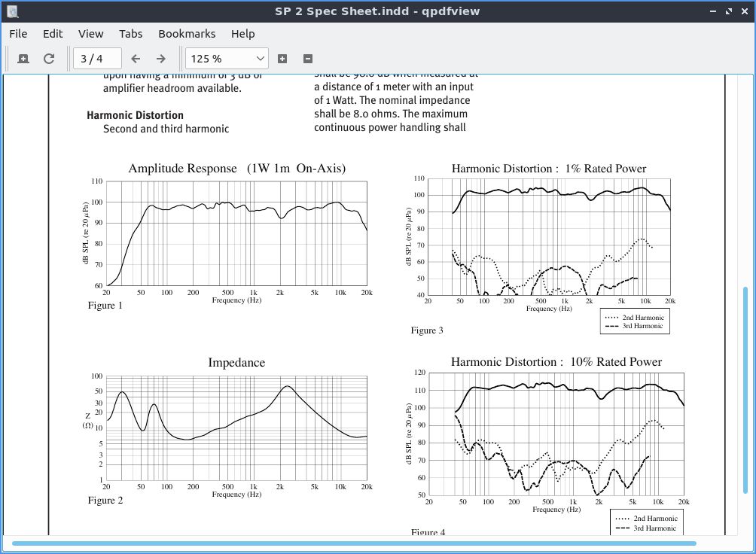This screenshot has height=554, width=756.
Task: Click 'of 1 Watt. The nominal impedance' line
Action: pyautogui.click(x=392, y=100)
